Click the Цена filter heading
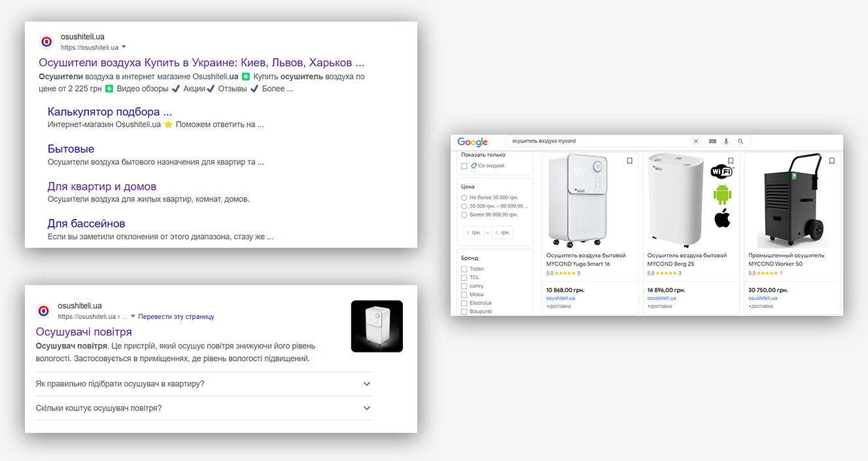The image size is (868, 461). click(x=468, y=186)
